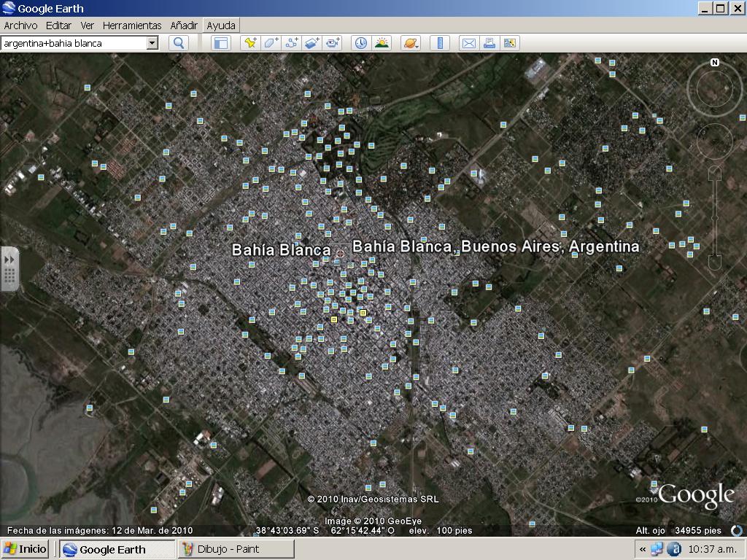Click the N north compass marker
The image size is (747, 560).
[715, 63]
